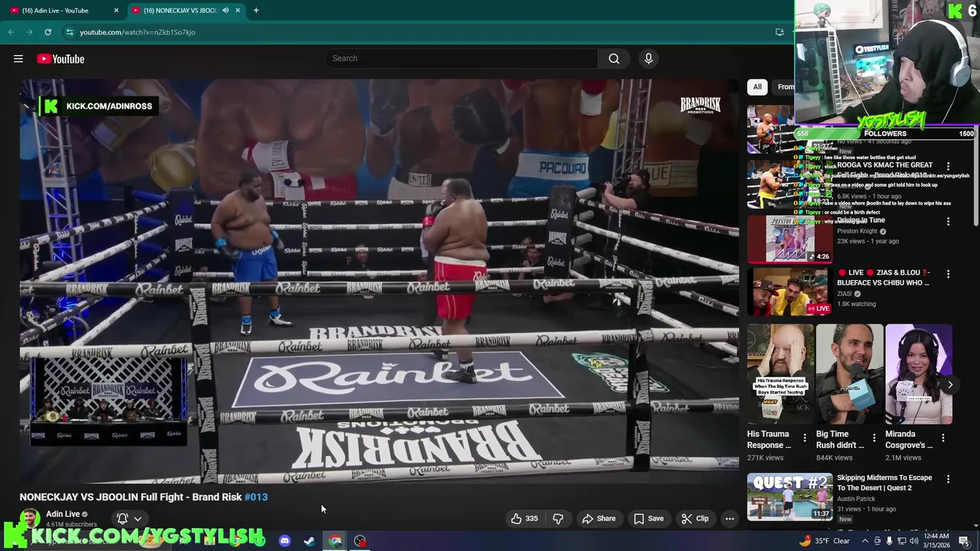Click the magnifier search button
Screen dimensions: 980x551
point(614,59)
